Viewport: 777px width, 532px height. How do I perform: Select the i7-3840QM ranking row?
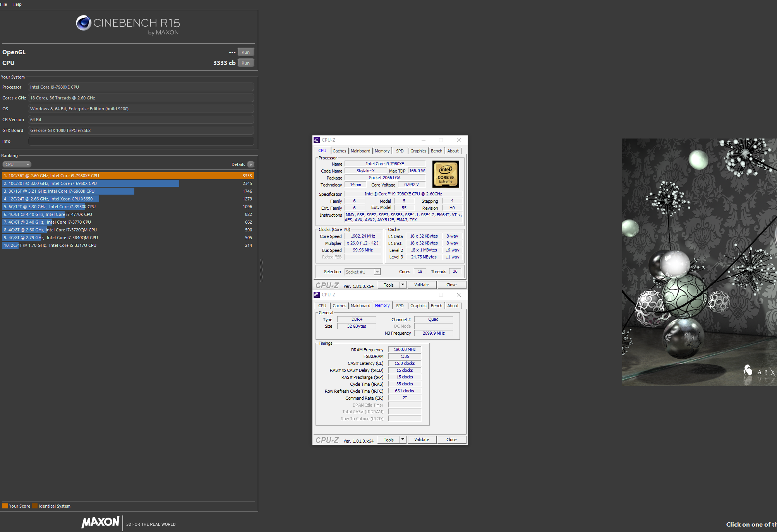click(x=128, y=238)
